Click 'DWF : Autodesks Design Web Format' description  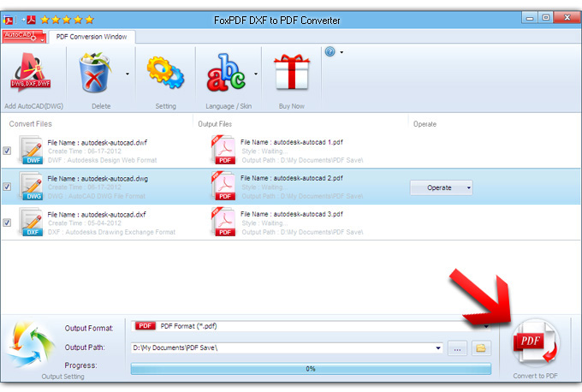103,160
